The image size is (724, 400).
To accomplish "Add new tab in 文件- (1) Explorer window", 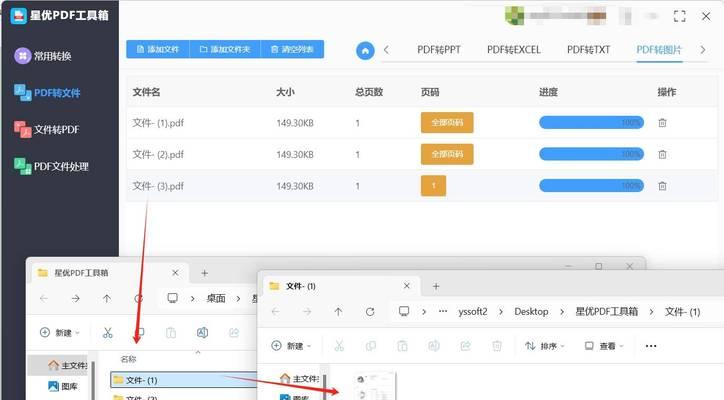I will (436, 286).
